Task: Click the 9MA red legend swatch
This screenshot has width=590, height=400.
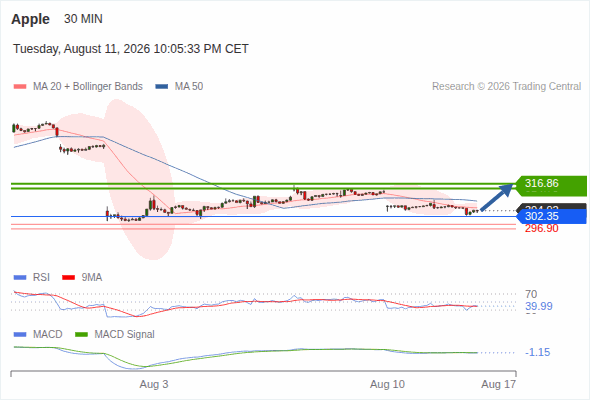Action: (68, 278)
